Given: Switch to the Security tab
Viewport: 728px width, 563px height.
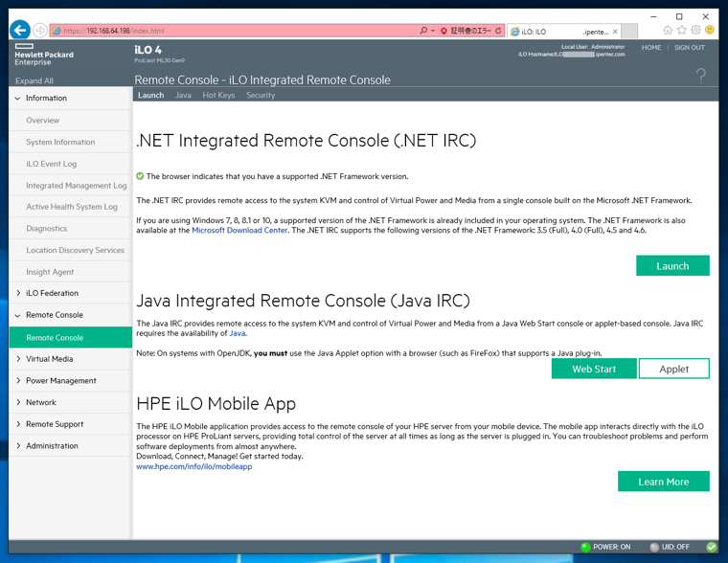Looking at the screenshot, I should tap(261, 95).
